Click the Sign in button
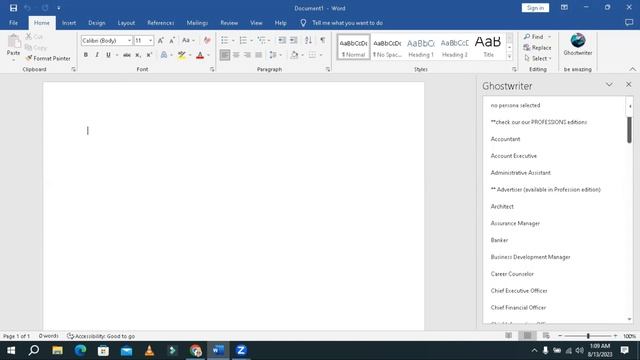 tap(535, 8)
